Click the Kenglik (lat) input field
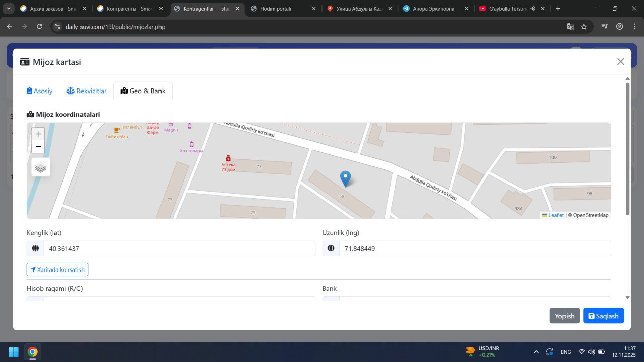The height and width of the screenshot is (362, 644). tap(179, 248)
